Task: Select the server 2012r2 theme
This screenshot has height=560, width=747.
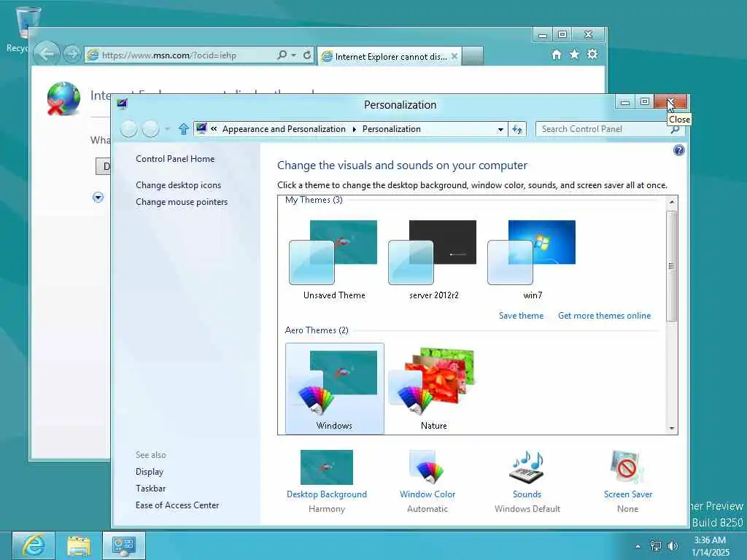Action: tap(433, 260)
